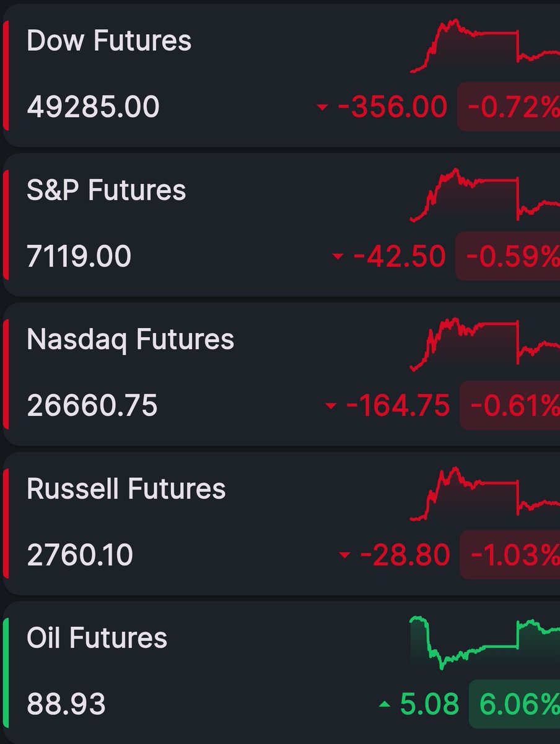Image resolution: width=560 pixels, height=744 pixels.
Task: Select the S&P Futures title
Action: 106,190
